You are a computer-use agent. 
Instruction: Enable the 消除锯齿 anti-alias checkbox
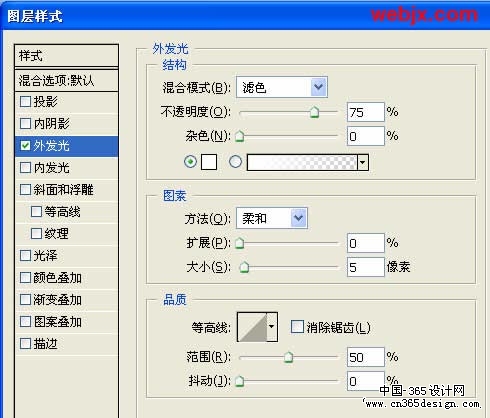tap(297, 327)
